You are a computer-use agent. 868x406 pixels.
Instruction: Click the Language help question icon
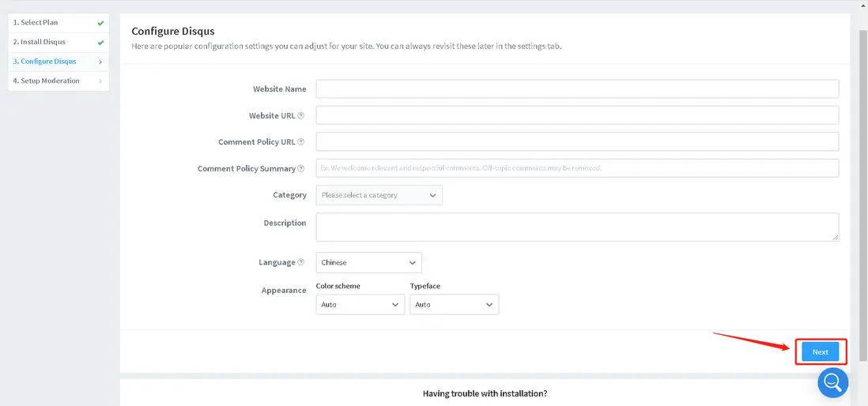pyautogui.click(x=300, y=262)
